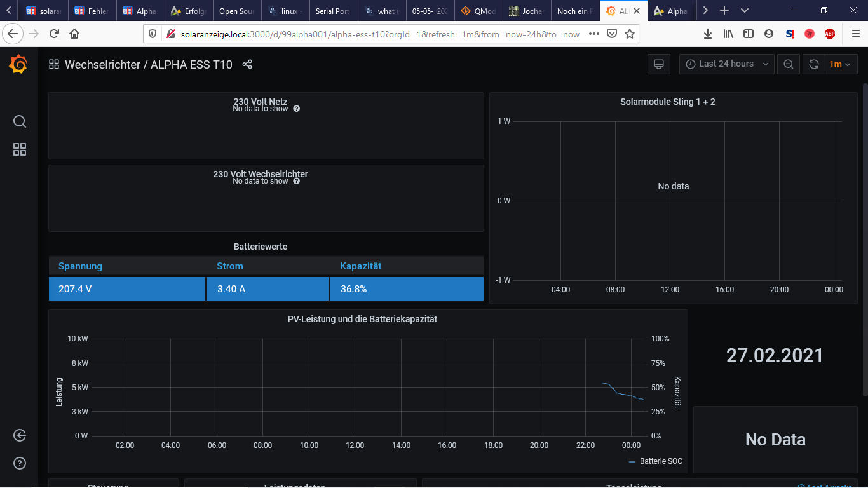Switch to the QMod tab

coord(478,11)
